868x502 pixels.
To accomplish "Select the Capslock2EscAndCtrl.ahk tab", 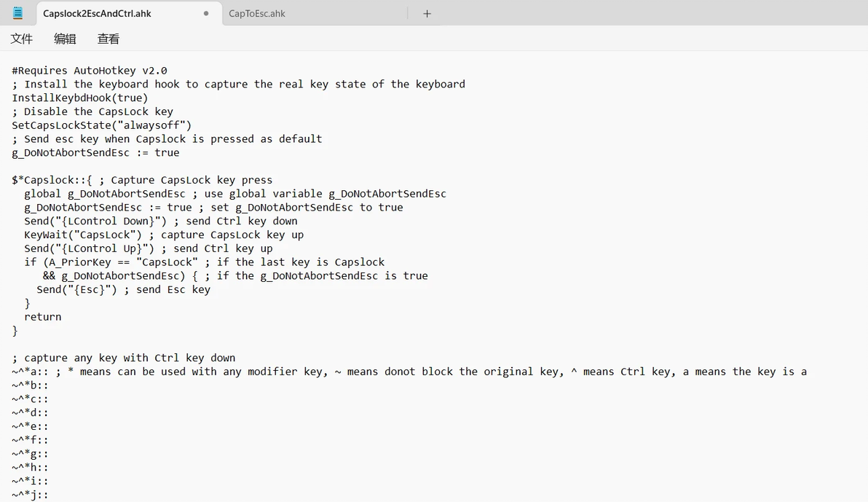I will coord(97,13).
